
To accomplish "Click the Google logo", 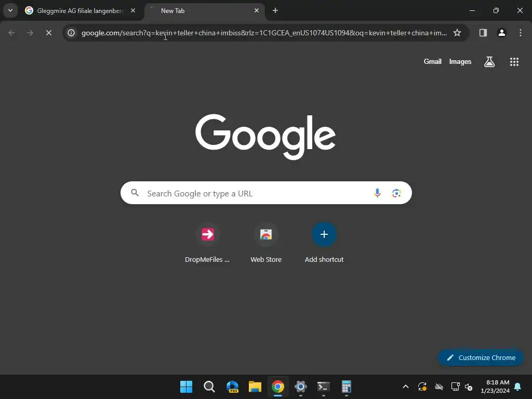I will pyautogui.click(x=265, y=137).
